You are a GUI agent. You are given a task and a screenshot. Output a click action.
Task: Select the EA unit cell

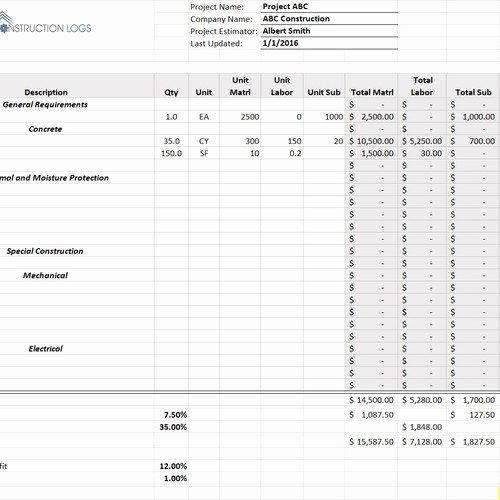tap(204, 117)
